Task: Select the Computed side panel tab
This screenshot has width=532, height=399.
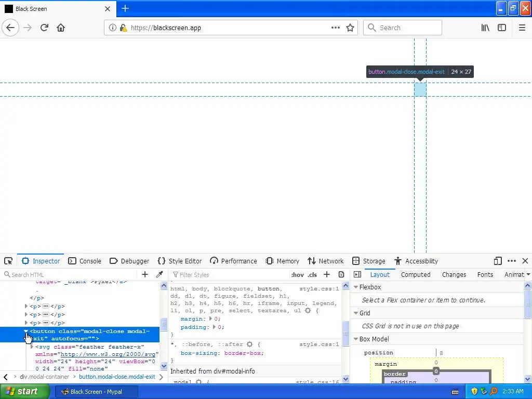Action: click(416, 274)
